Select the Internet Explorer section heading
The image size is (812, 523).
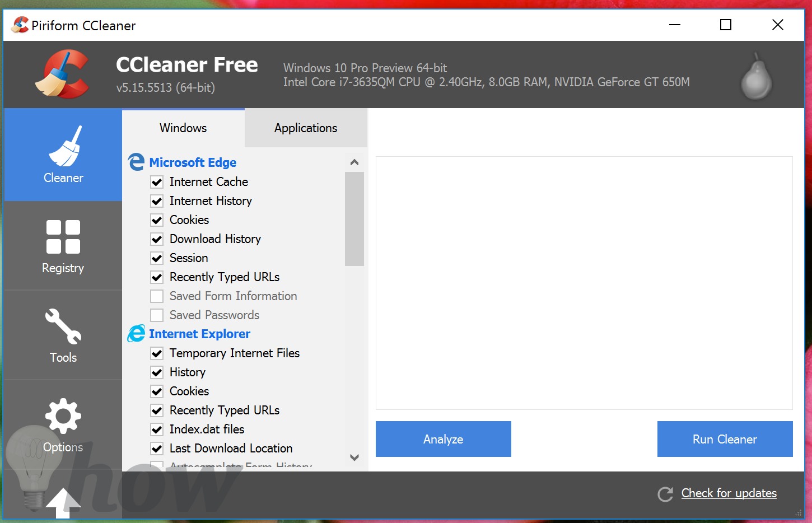point(199,334)
